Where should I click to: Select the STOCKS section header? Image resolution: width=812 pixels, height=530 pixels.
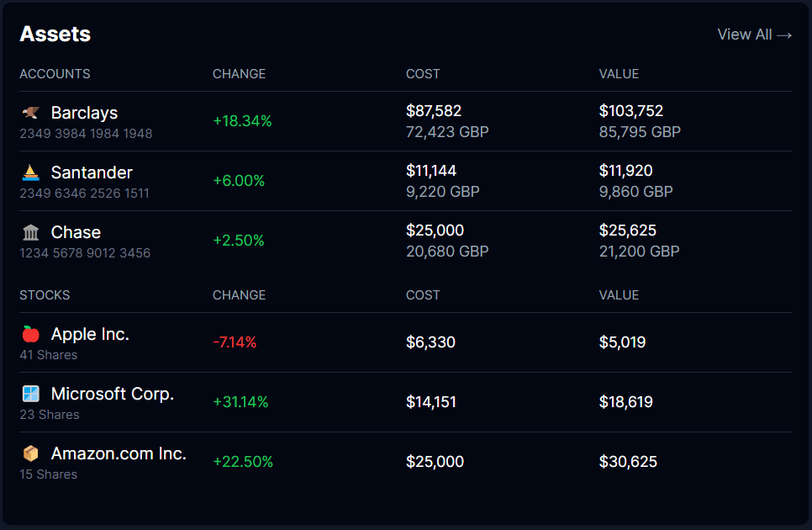click(45, 295)
